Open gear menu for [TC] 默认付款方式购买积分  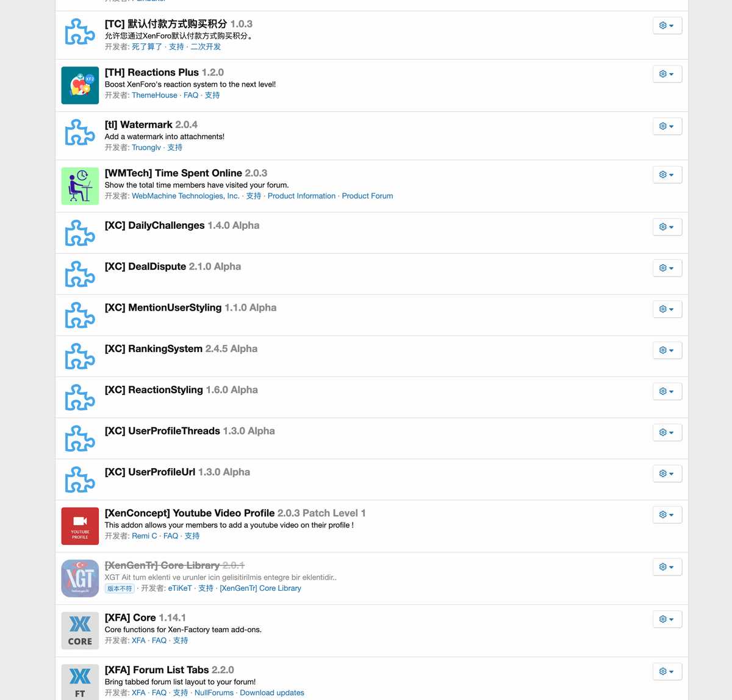667,26
